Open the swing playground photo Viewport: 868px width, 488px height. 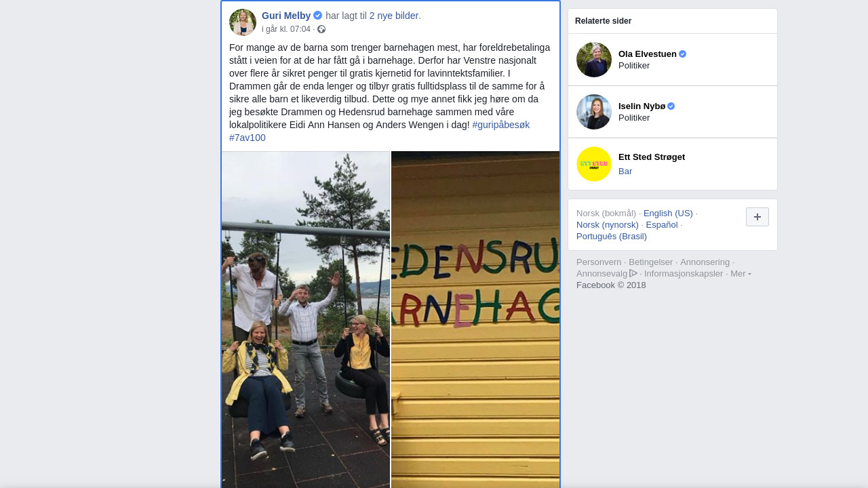coord(306,319)
